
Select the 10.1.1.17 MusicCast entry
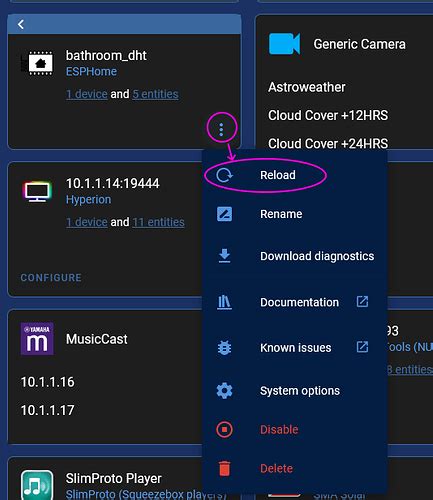point(48,410)
